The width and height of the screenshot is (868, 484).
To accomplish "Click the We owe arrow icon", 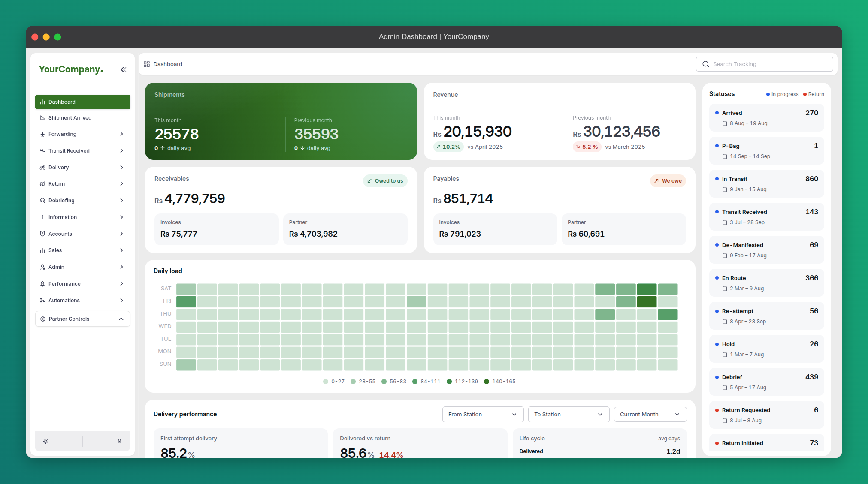I will click(656, 181).
